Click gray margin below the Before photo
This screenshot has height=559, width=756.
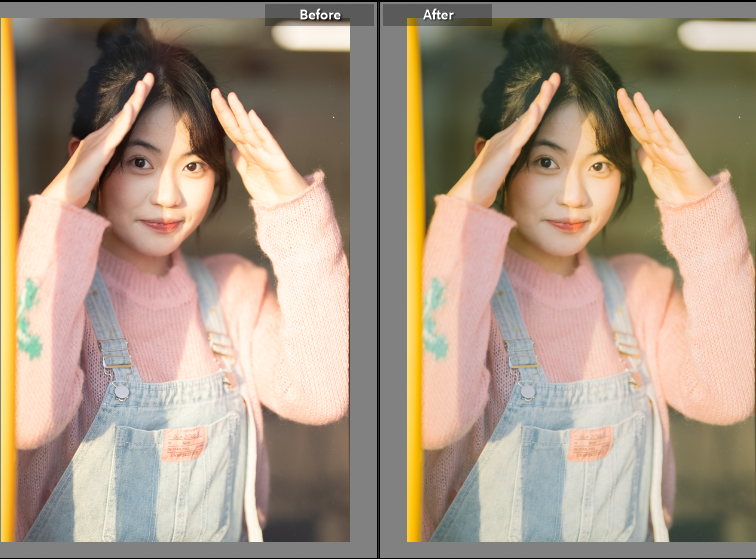[x=180, y=549]
